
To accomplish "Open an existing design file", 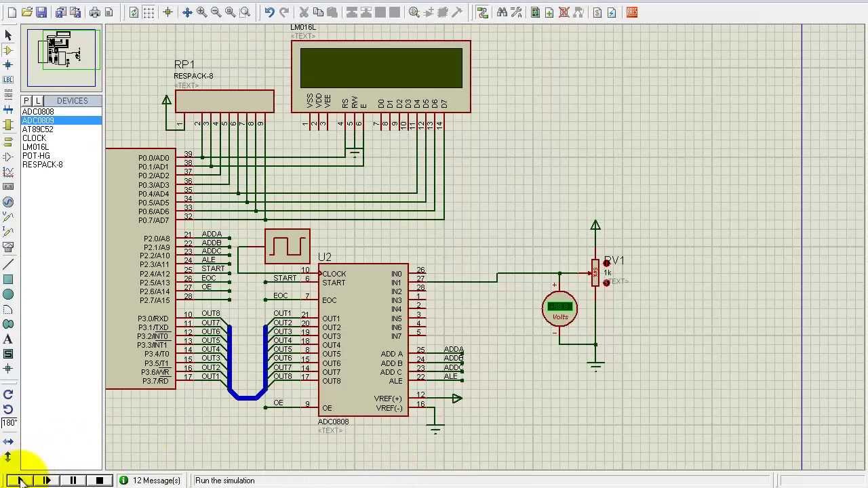I will coord(26,12).
